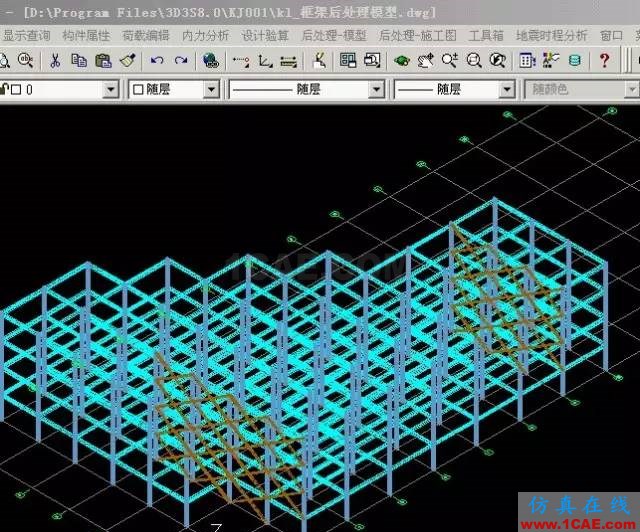Click the Copy icon

point(79,60)
